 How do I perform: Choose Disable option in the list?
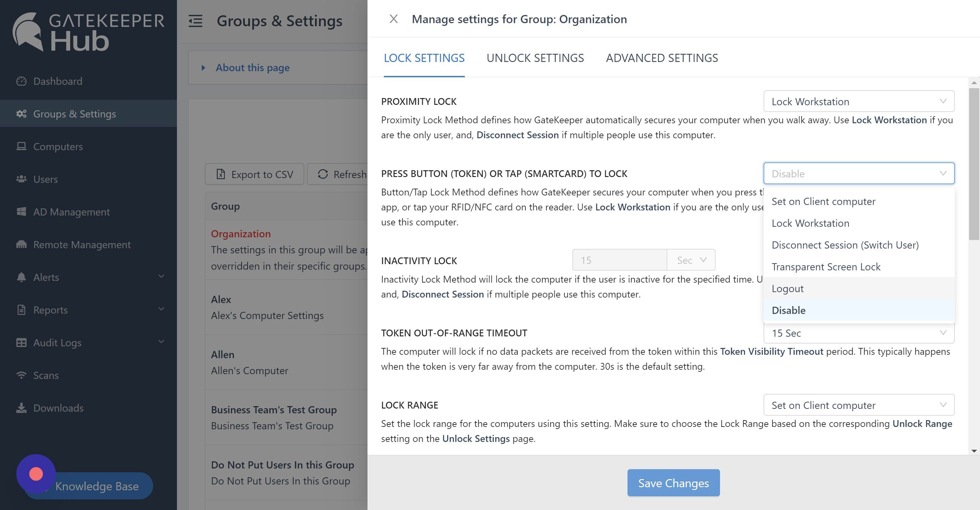[x=859, y=310]
